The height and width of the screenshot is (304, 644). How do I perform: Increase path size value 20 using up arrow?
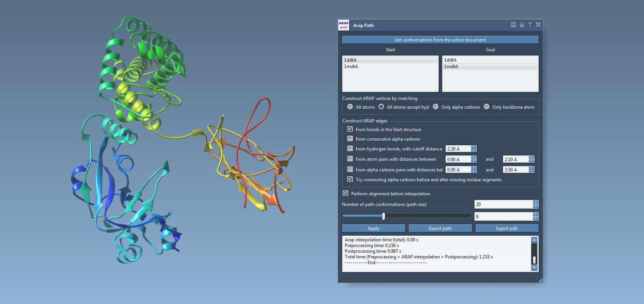535,203
